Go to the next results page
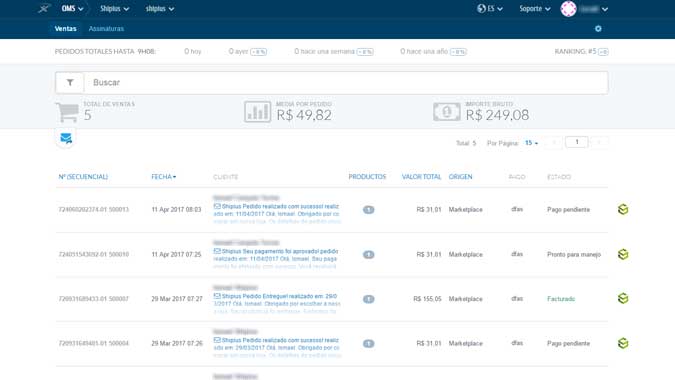Screen dimensions: 675x380 pyautogui.click(x=599, y=142)
